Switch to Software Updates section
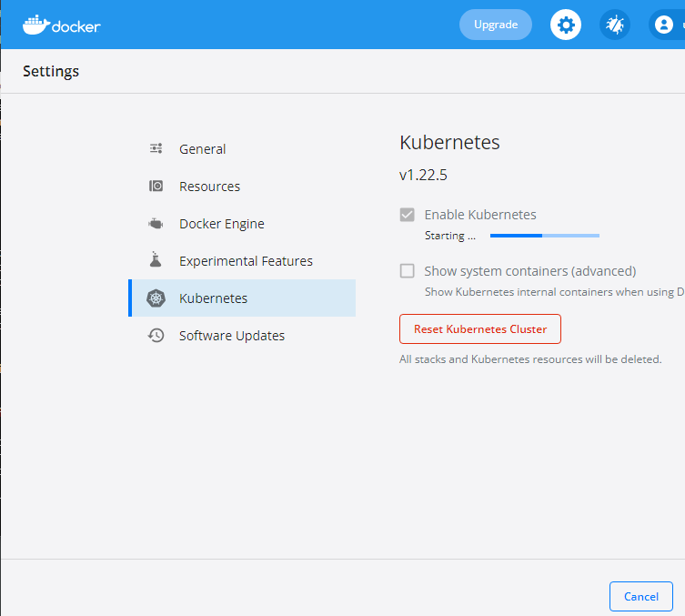Viewport: 685px width, 616px height. click(x=242, y=336)
